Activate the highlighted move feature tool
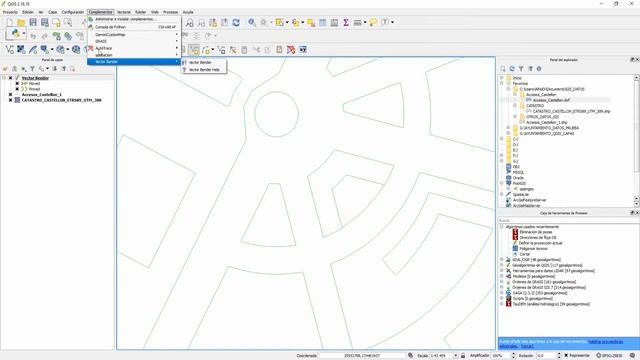 click(194, 50)
